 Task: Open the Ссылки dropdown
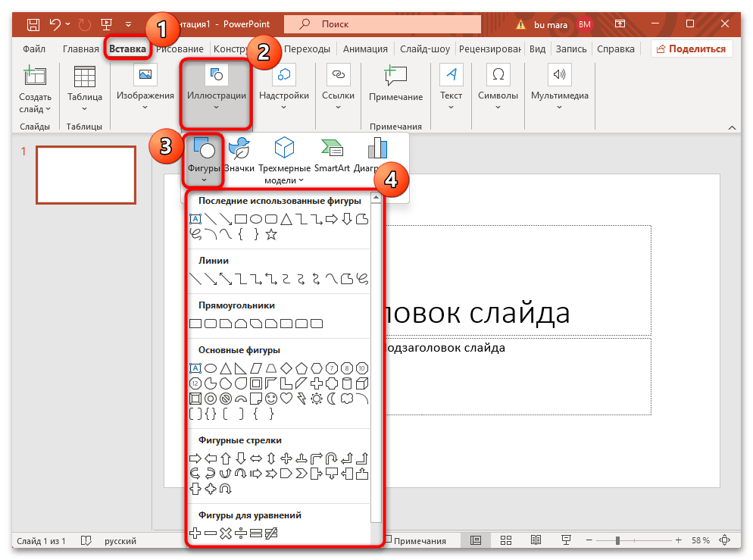coord(338,108)
